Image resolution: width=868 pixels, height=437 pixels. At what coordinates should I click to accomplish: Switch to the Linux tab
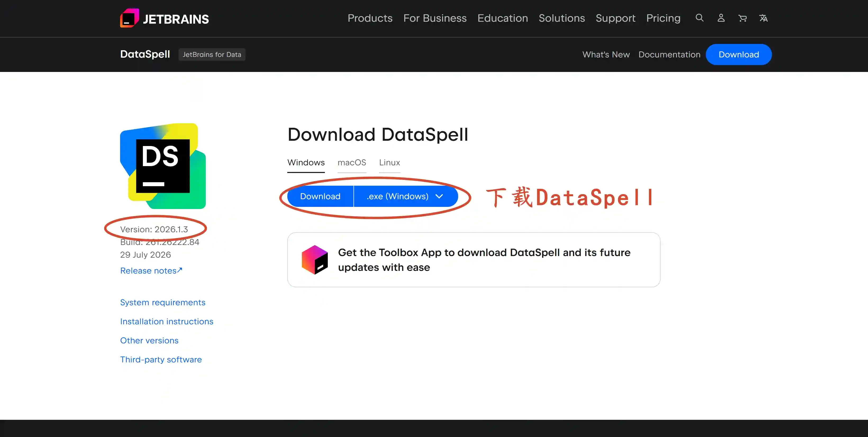389,163
